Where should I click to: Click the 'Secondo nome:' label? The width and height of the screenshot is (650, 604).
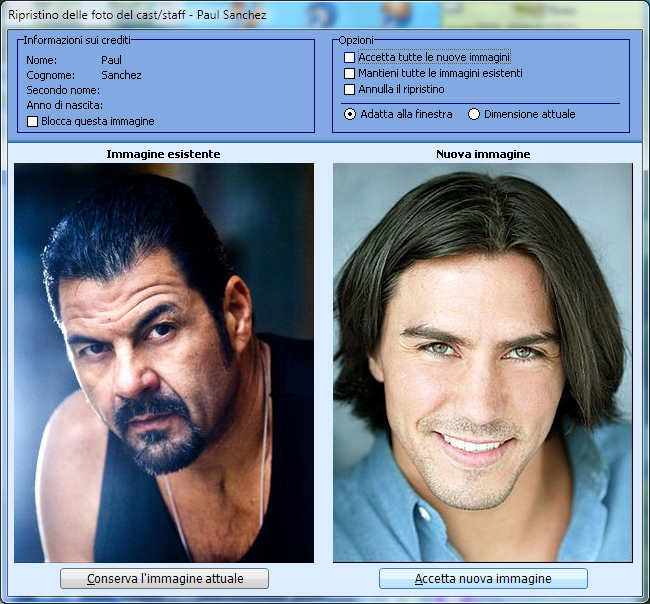[63, 90]
